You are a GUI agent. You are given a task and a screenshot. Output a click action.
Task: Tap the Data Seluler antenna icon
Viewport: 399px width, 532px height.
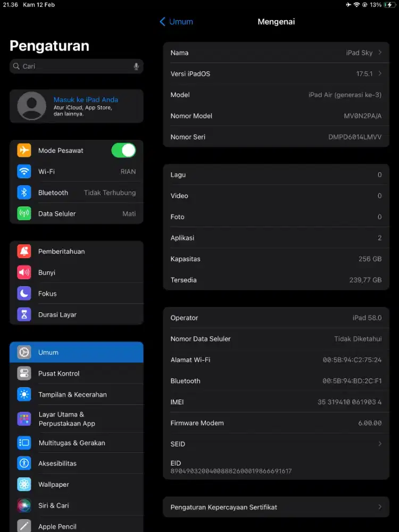(x=24, y=213)
